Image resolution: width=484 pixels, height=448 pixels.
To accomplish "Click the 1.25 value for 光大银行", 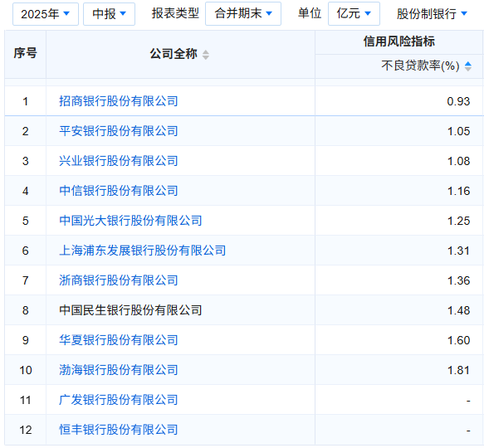I will click(459, 221).
